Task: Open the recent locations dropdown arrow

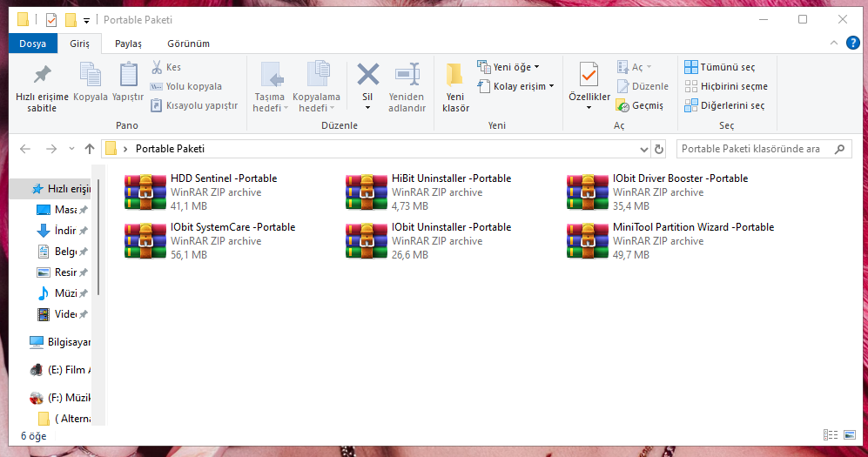Action: pyautogui.click(x=71, y=149)
